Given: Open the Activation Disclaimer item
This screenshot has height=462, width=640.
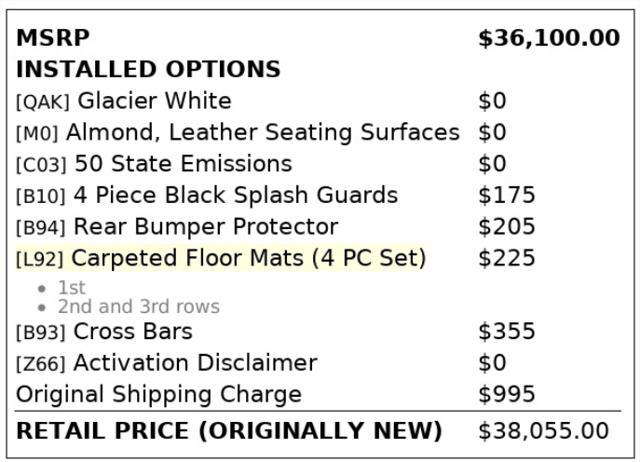Looking at the screenshot, I should pos(194,363).
